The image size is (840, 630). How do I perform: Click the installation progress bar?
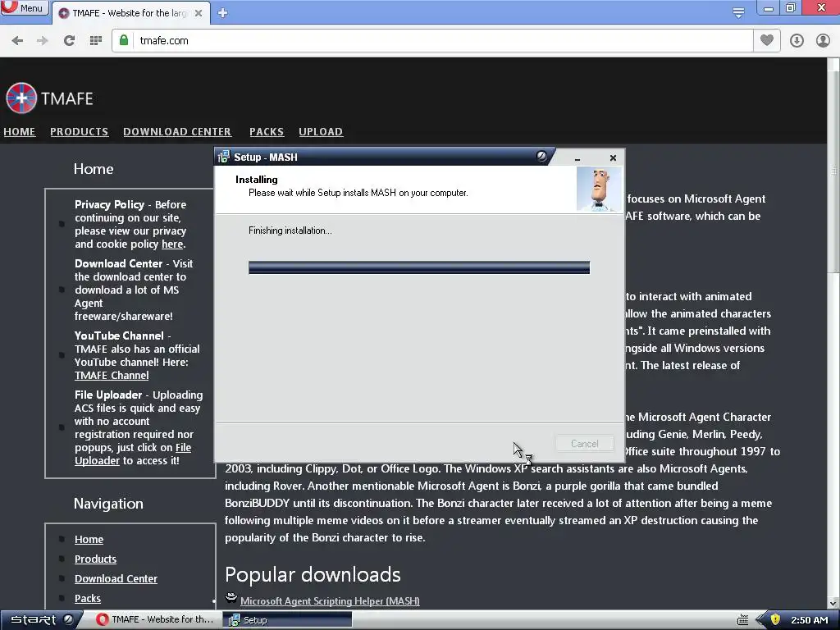tap(419, 267)
